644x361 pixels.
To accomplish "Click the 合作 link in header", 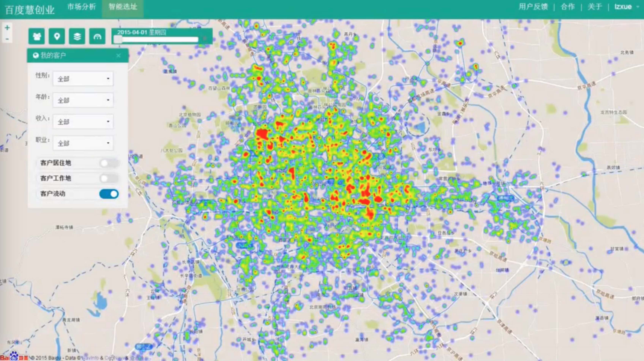I will tap(568, 7).
